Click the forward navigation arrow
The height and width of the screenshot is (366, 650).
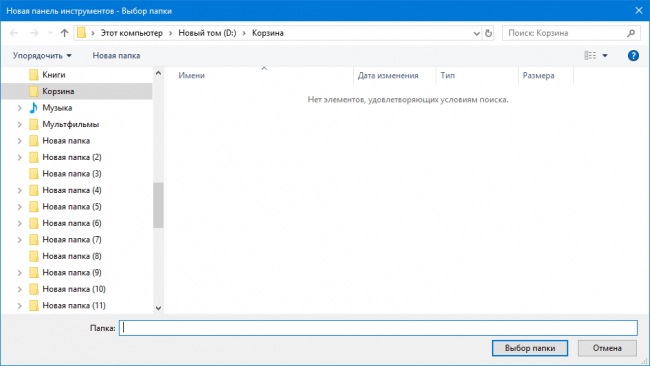(34, 33)
